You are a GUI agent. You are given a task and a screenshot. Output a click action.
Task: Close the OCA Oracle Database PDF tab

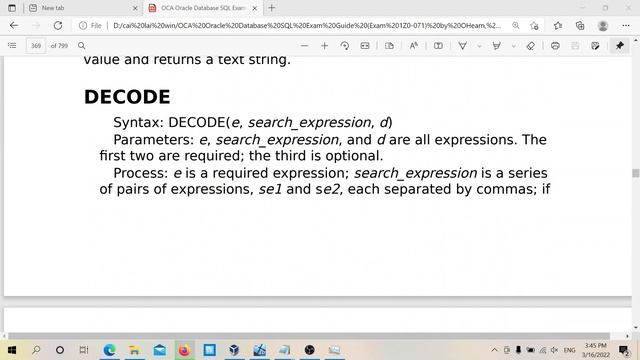(x=255, y=8)
